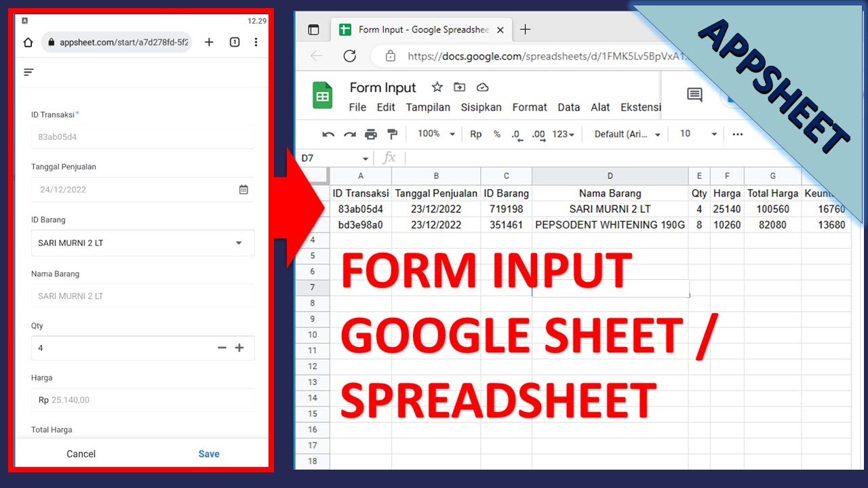Screen dimensions: 868x488
Task: Open the File menu
Action: point(357,107)
